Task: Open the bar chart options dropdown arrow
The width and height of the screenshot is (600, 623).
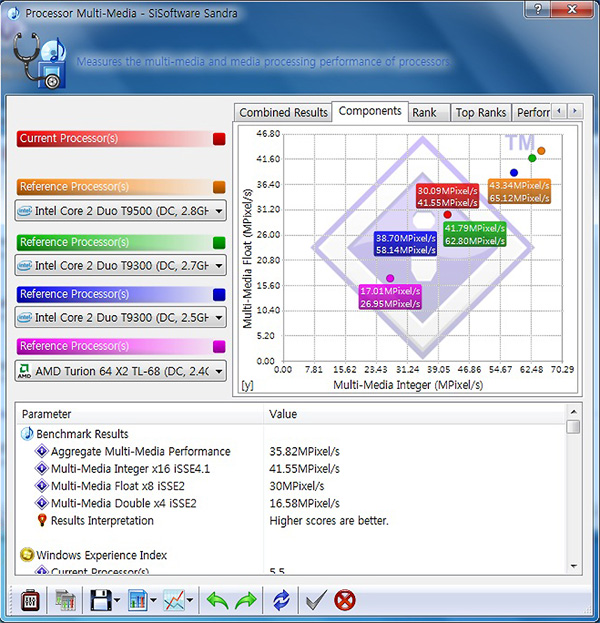Action: coord(153,600)
